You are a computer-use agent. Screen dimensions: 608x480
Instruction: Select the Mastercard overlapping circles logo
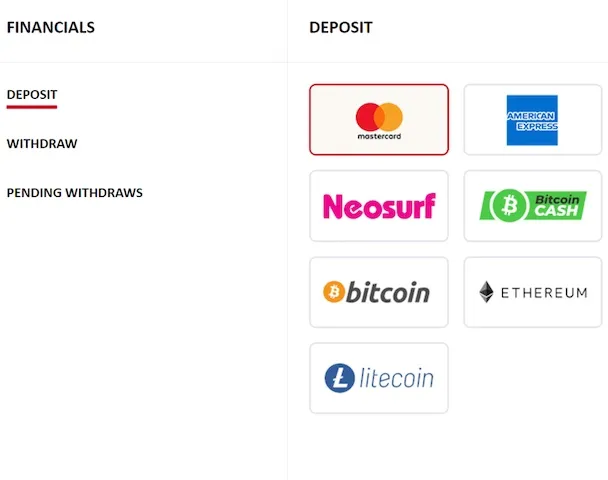379,116
